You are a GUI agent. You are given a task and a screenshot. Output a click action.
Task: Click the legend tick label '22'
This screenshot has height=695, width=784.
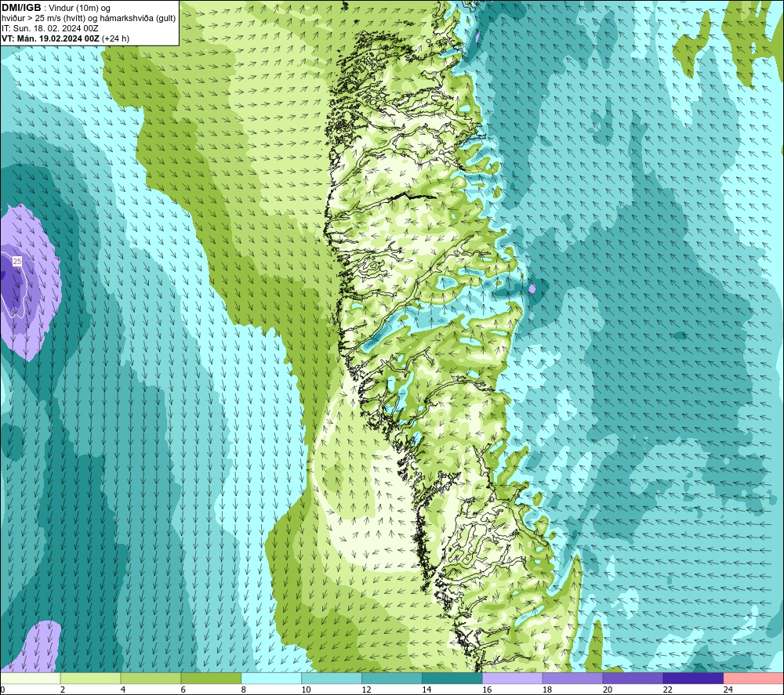click(667, 690)
